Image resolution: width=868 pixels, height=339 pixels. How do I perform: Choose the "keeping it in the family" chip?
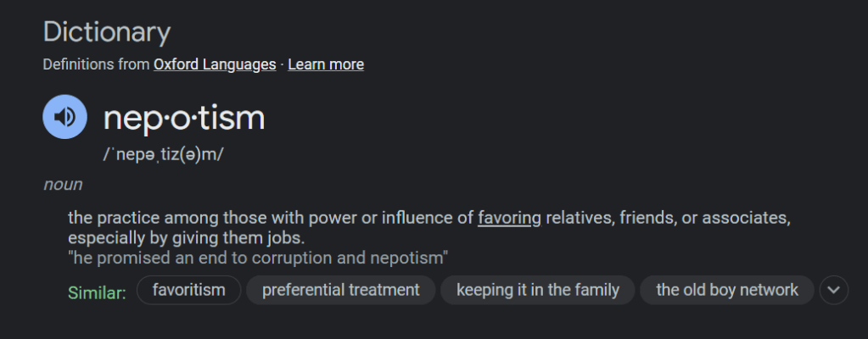[x=537, y=290]
